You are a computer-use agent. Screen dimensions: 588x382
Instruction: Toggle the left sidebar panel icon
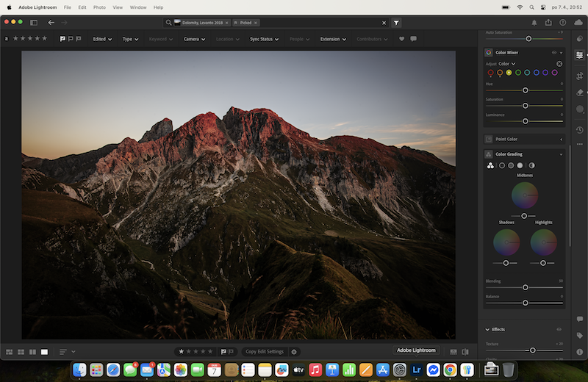34,23
